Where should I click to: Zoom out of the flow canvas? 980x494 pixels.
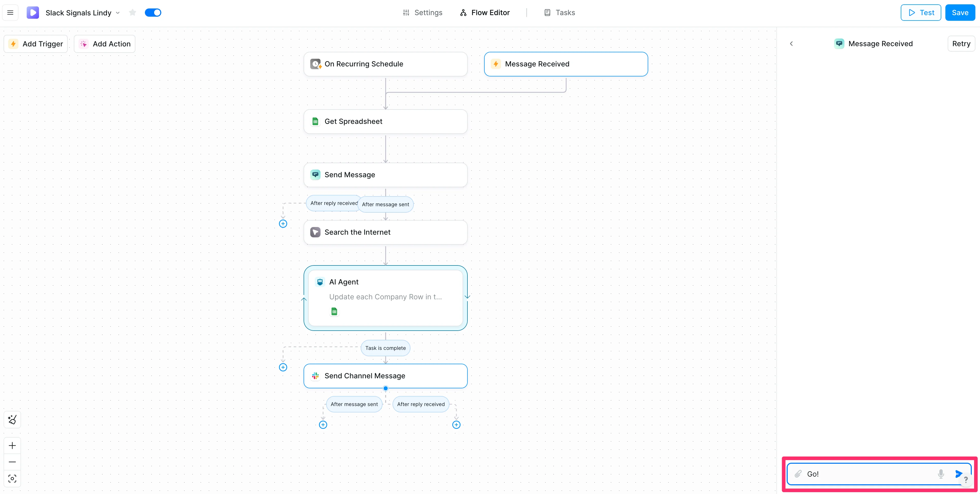12,462
